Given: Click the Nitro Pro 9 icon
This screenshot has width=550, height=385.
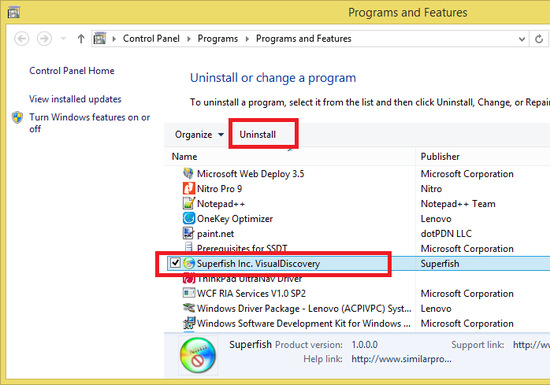Looking at the screenshot, I should (189, 188).
